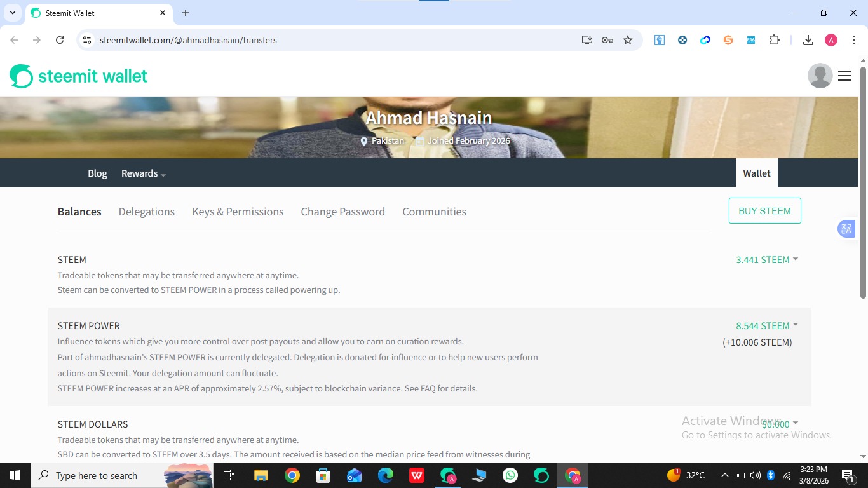The image size is (868, 488).
Task: Click the FBA extension icon
Action: point(751,40)
